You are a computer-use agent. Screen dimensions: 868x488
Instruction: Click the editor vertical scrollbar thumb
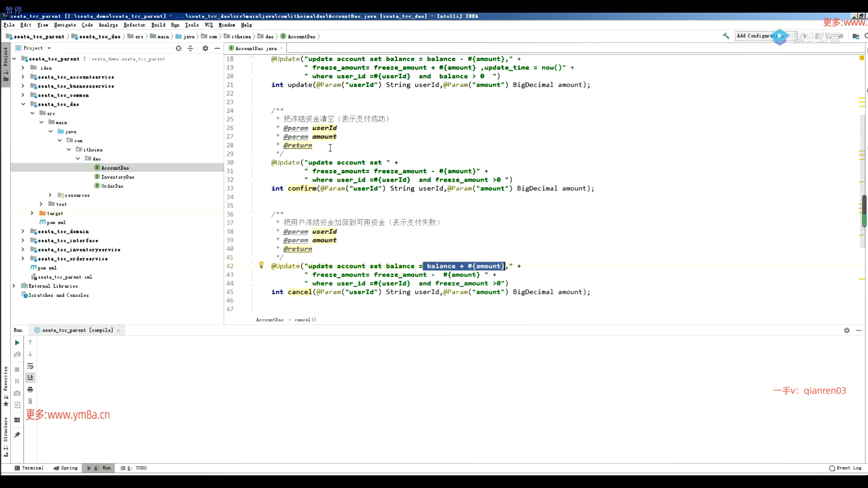[x=863, y=211]
